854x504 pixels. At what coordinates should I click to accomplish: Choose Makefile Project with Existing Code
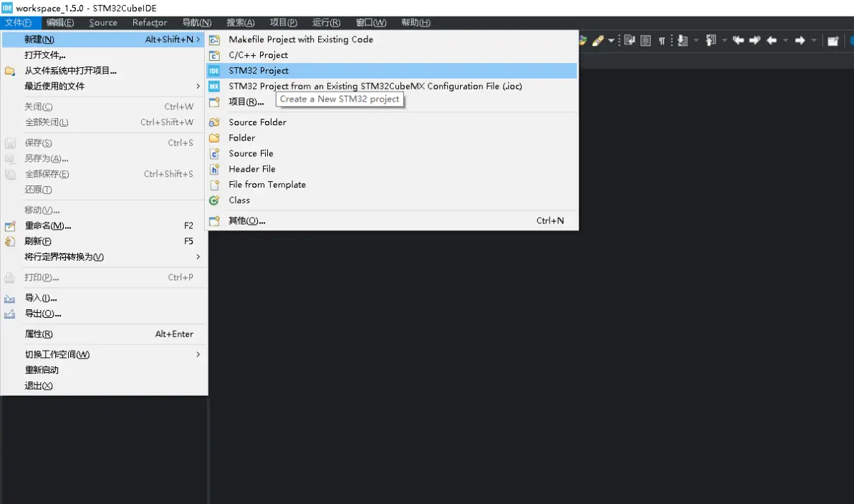coord(392,39)
